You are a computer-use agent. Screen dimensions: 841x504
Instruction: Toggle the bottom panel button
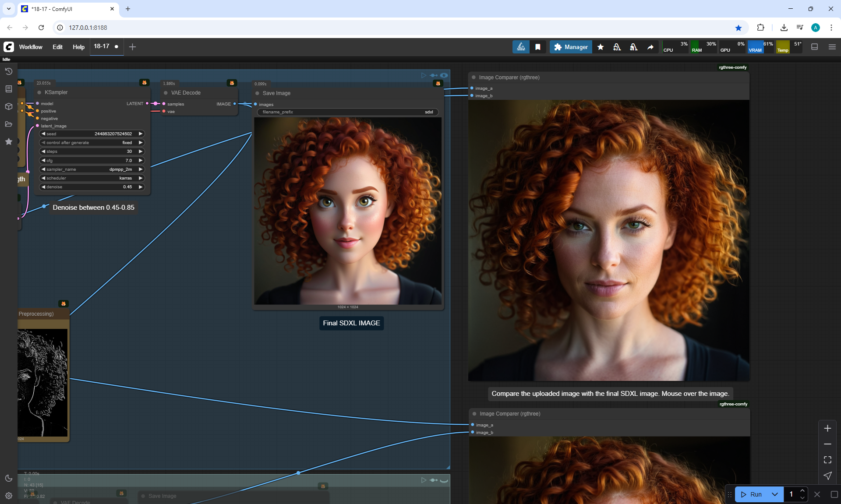[814, 47]
